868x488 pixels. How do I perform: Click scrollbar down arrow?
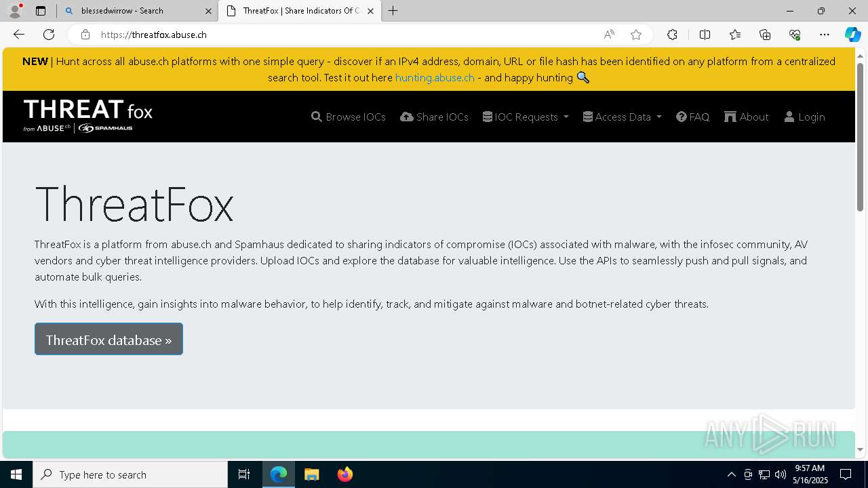coord(860,449)
